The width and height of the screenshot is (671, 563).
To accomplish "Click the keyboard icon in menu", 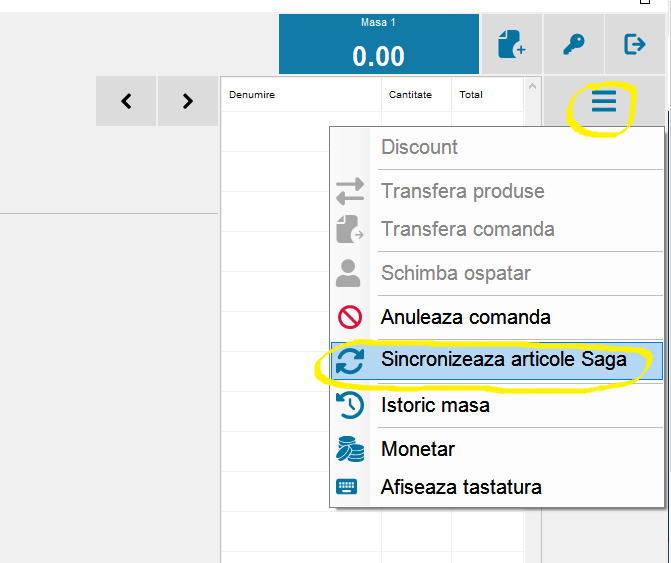I will tap(348, 487).
